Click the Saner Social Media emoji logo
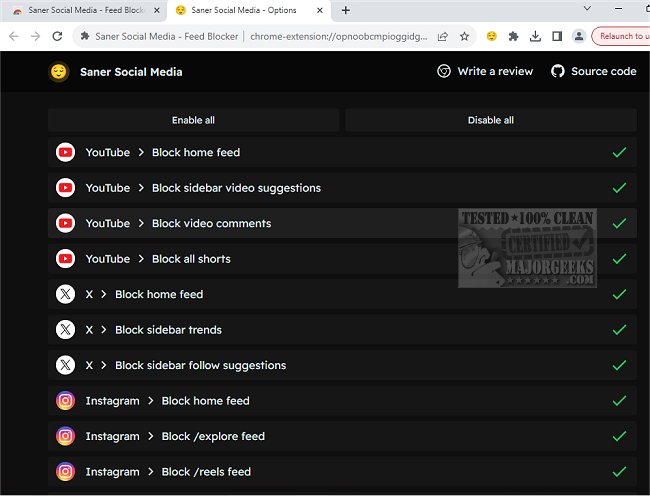The height and width of the screenshot is (496, 650). coord(58,72)
